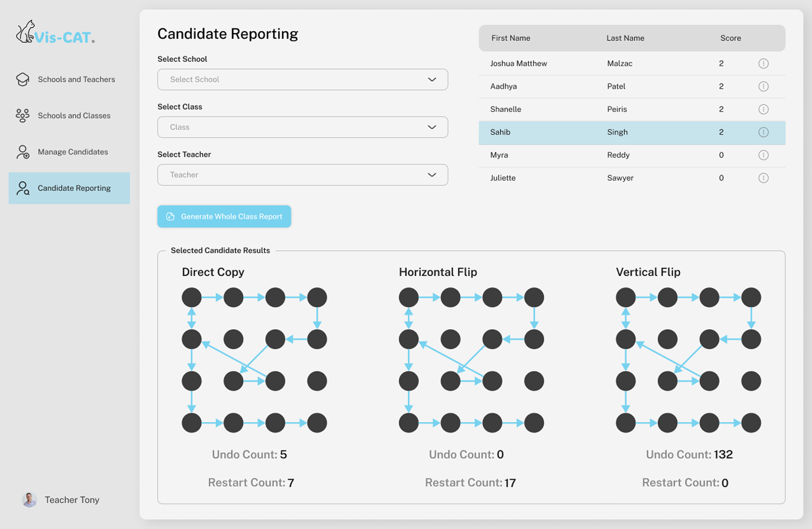Click info icon for Juliette Sawyer
The image size is (812, 529).
[x=763, y=178]
